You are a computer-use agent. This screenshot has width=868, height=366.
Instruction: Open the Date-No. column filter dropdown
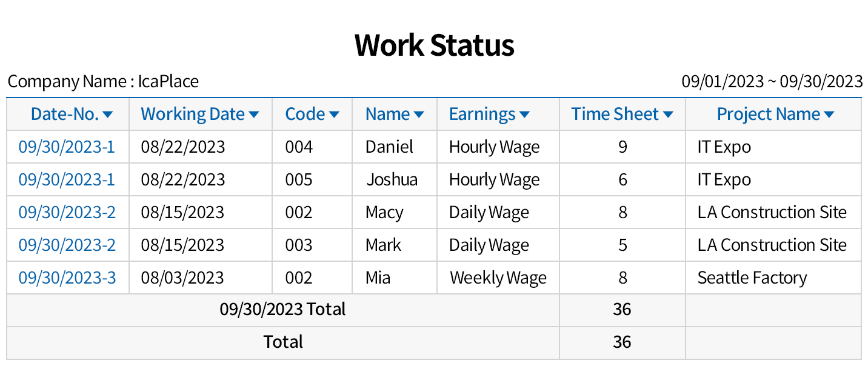click(x=108, y=115)
